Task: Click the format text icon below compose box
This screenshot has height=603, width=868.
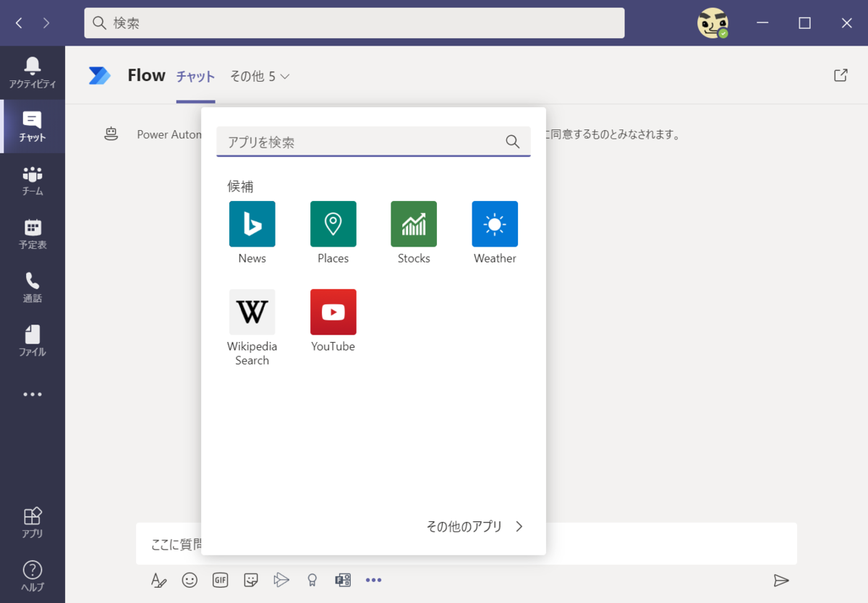Action: click(x=158, y=580)
